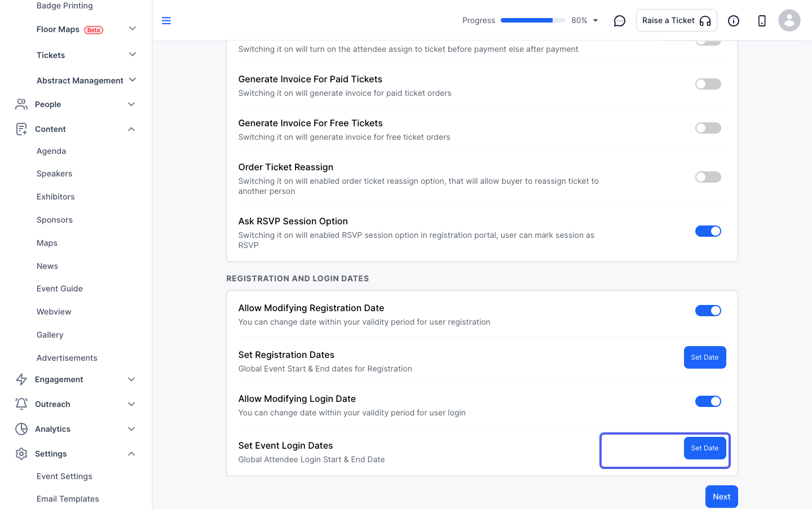Image resolution: width=812 pixels, height=509 pixels.
Task: Expand the Outreach section chevron
Action: (131, 404)
